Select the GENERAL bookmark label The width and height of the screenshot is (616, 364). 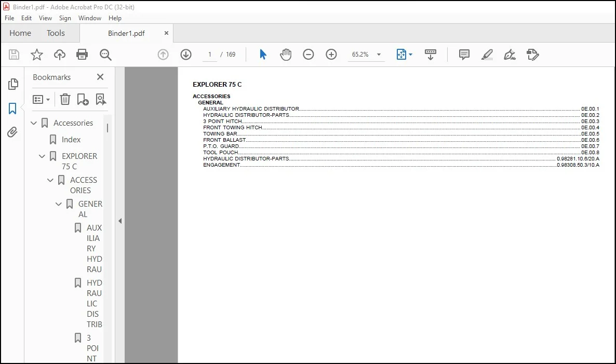pyautogui.click(x=90, y=209)
